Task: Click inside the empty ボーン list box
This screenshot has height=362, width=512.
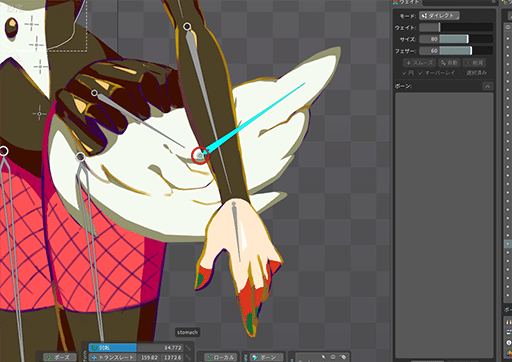Action: tap(444, 225)
